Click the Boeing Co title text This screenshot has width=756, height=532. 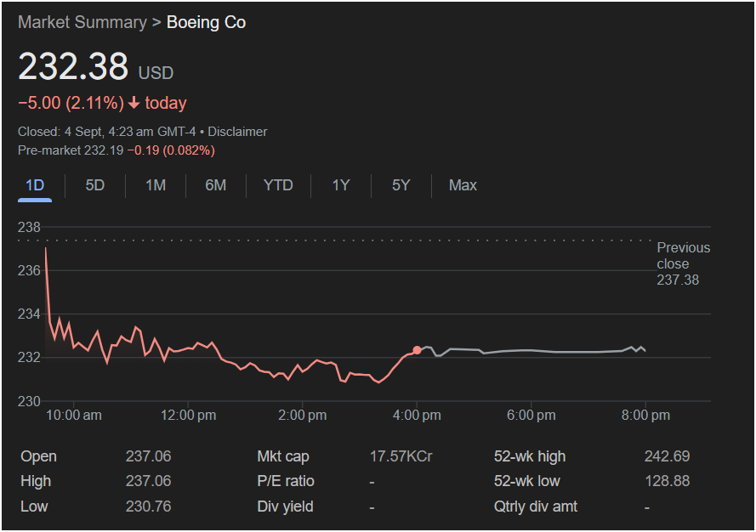[207, 22]
